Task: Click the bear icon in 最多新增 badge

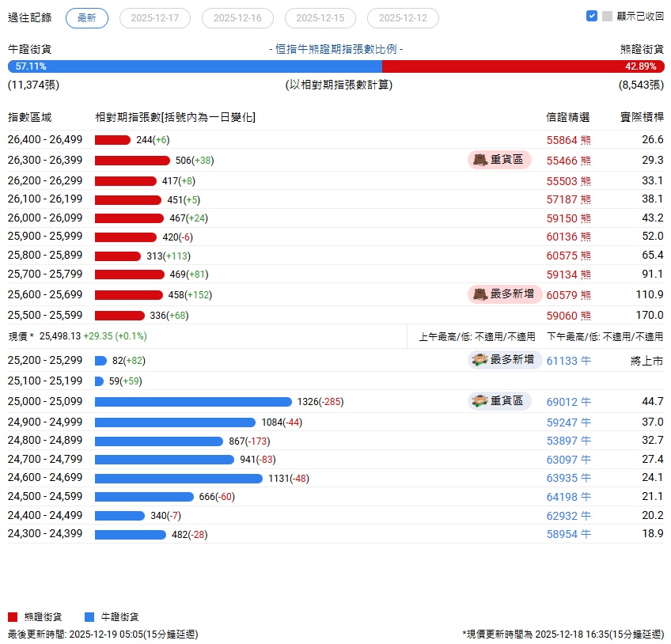Action: (x=480, y=294)
